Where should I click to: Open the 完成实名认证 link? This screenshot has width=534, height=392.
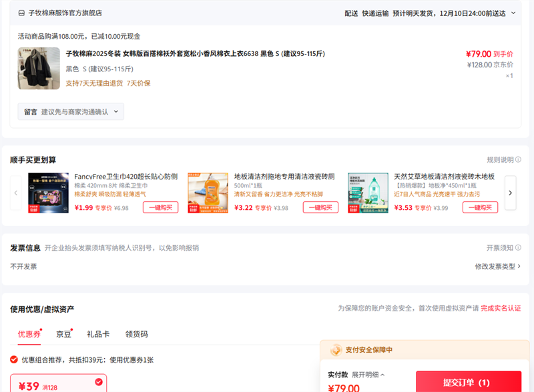(501, 309)
